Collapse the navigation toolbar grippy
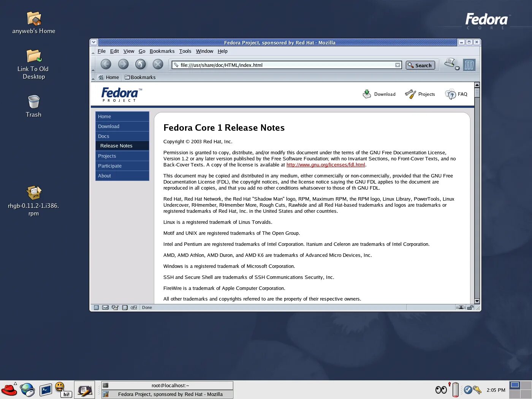This screenshot has width=532, height=399. pyautogui.click(x=93, y=65)
